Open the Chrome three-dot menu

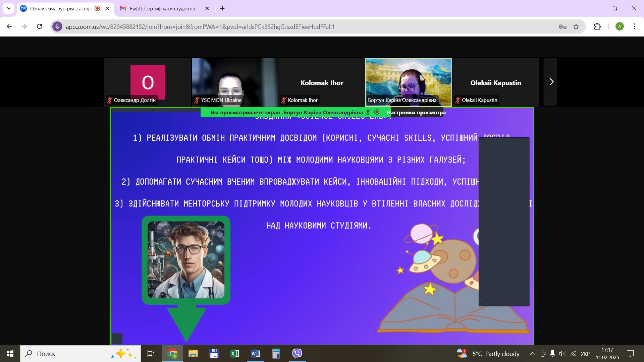coord(635,26)
